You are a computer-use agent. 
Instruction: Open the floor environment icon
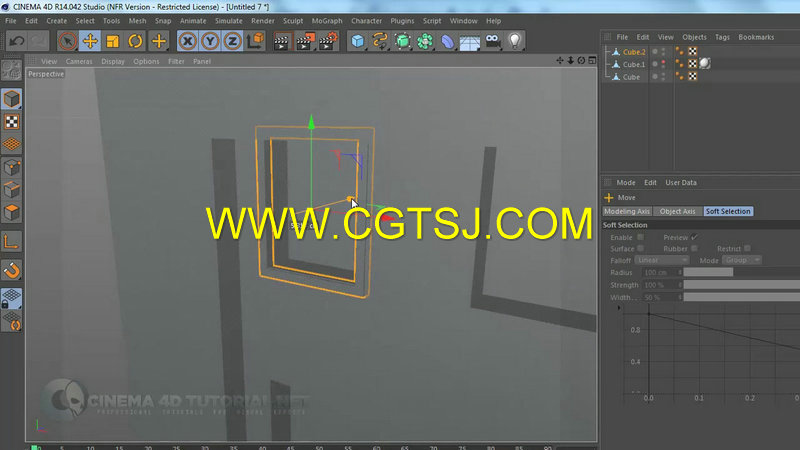pos(469,41)
